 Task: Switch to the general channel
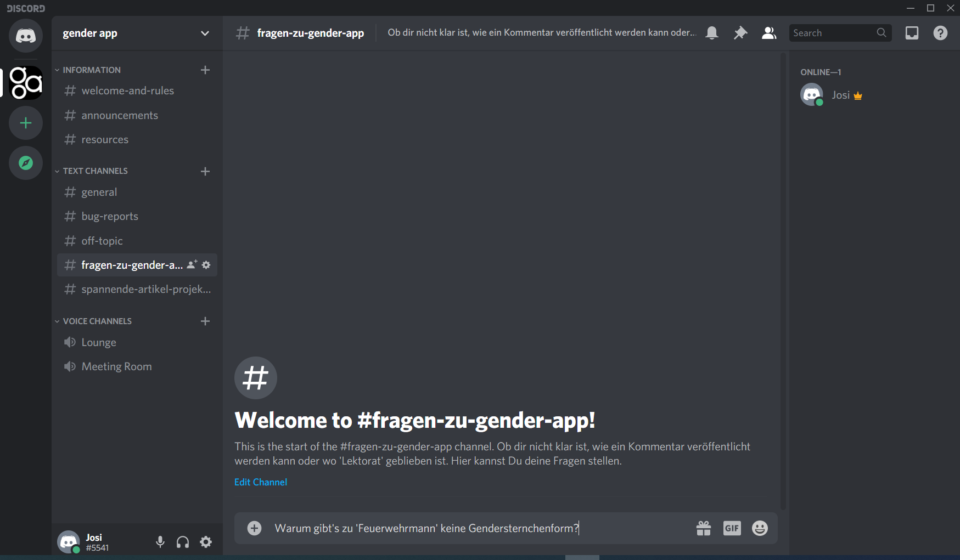click(x=99, y=192)
